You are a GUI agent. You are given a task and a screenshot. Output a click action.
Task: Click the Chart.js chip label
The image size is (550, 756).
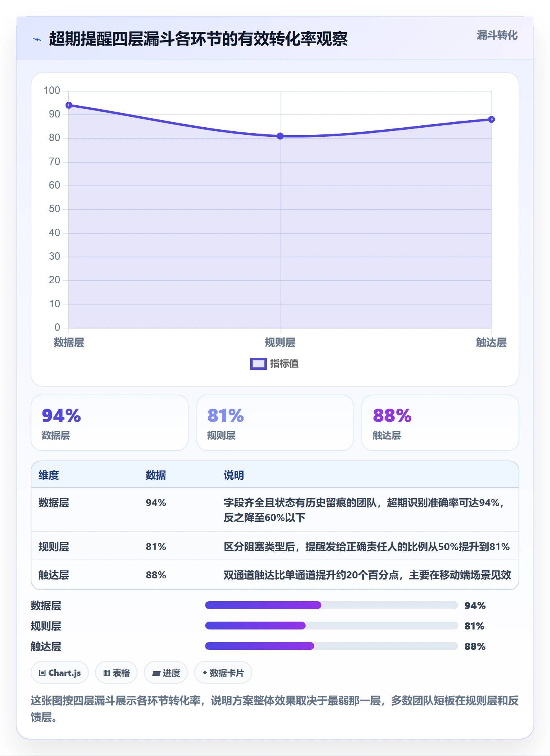click(x=64, y=673)
